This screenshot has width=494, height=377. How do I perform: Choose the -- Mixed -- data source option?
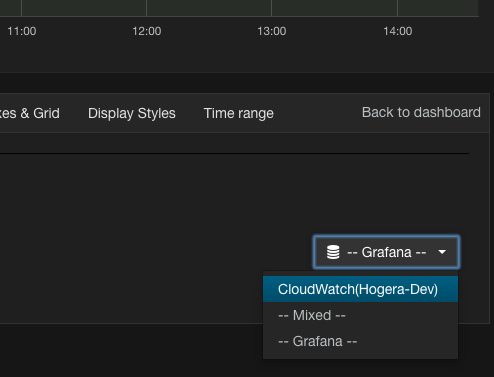(x=360, y=315)
